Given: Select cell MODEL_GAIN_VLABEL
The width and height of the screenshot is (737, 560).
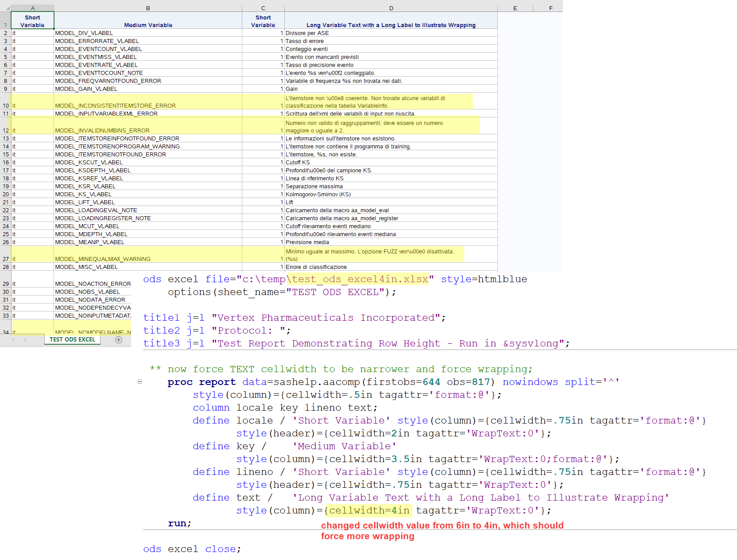Looking at the screenshot, I should coord(86,89).
